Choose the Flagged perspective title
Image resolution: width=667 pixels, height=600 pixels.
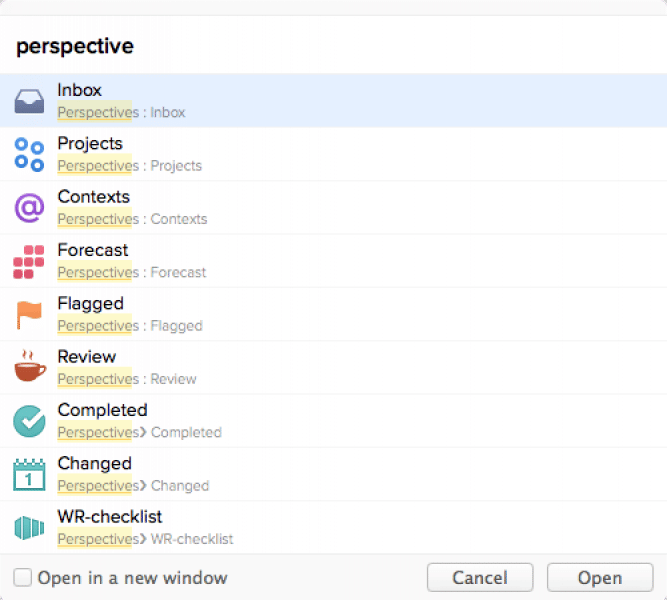(x=91, y=303)
